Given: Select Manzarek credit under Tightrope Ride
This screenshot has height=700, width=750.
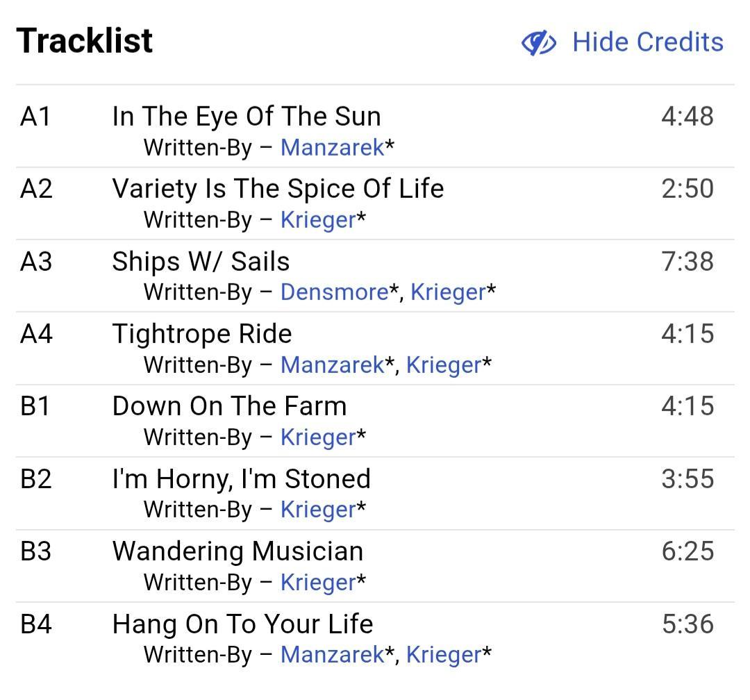Looking at the screenshot, I should pos(332,365).
